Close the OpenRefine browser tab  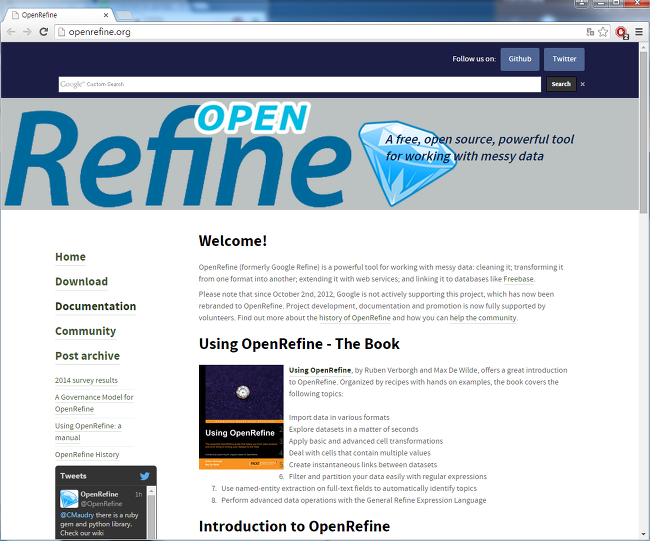[106, 15]
